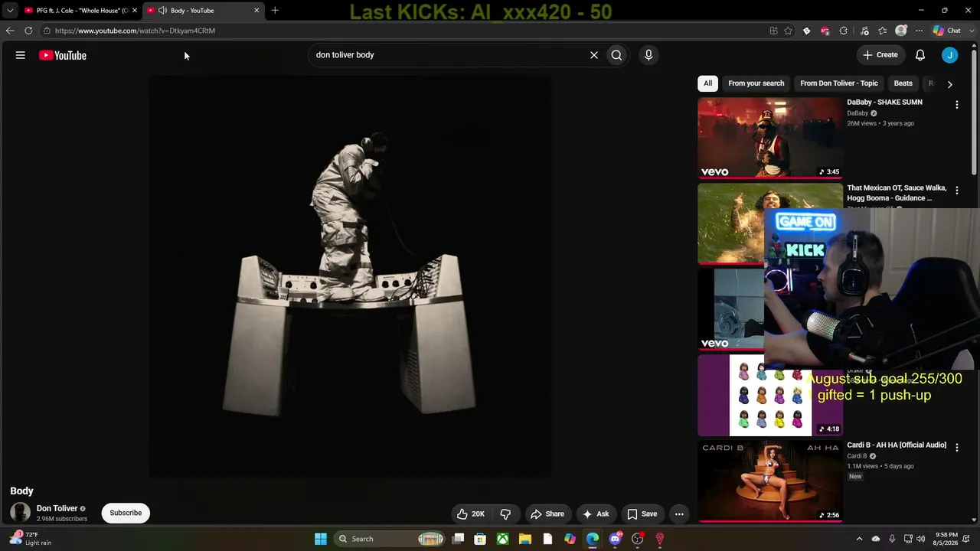The width and height of the screenshot is (980, 551).
Task: Click the Body album art video player
Action: pos(350,277)
